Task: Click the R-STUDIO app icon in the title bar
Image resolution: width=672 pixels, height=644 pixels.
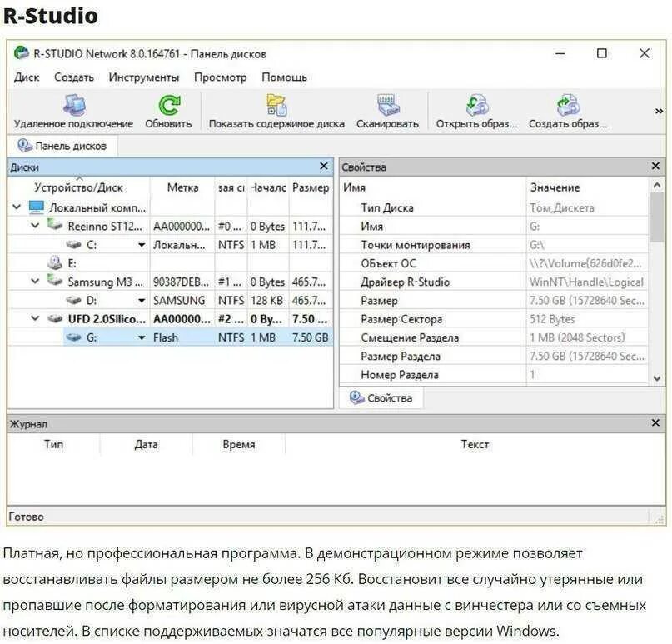Action: point(21,53)
